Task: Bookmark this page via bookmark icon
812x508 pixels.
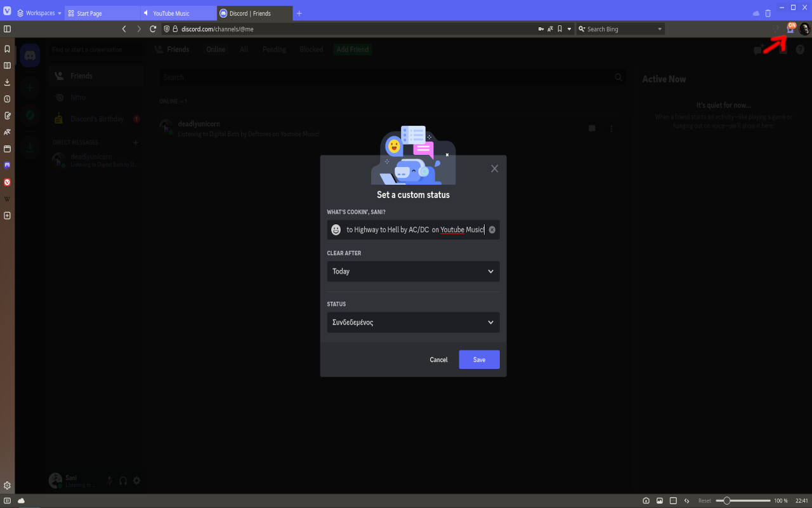Action: point(560,29)
